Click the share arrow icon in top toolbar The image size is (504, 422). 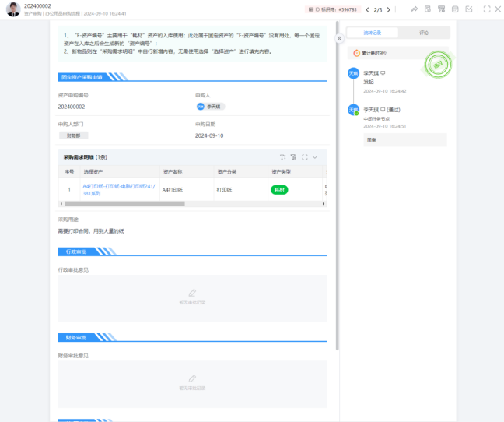tap(415, 9)
